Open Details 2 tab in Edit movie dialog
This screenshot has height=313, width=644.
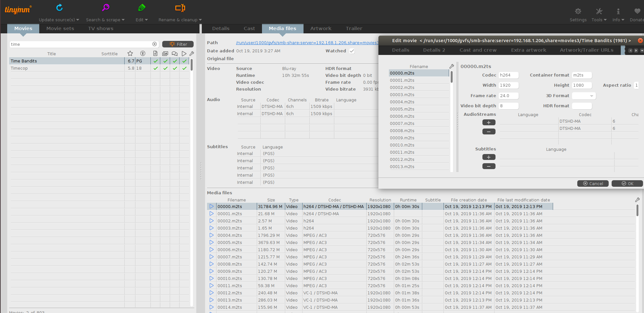(434, 50)
